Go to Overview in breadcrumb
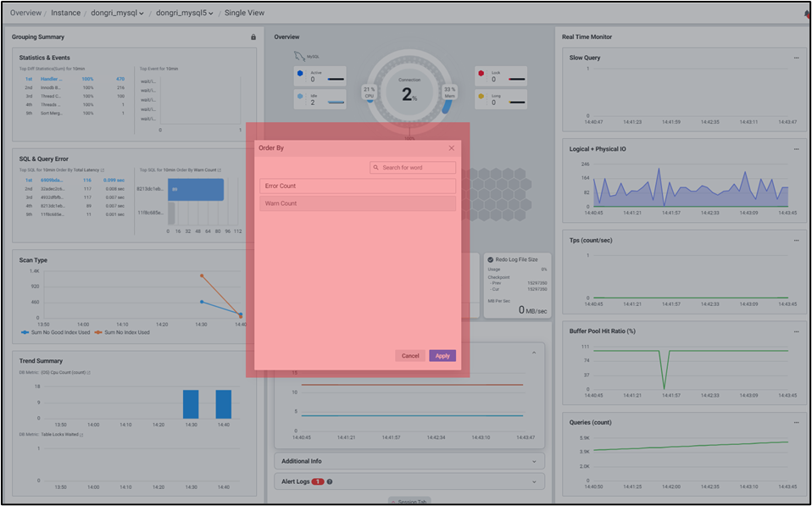The width and height of the screenshot is (812, 506). coord(25,13)
